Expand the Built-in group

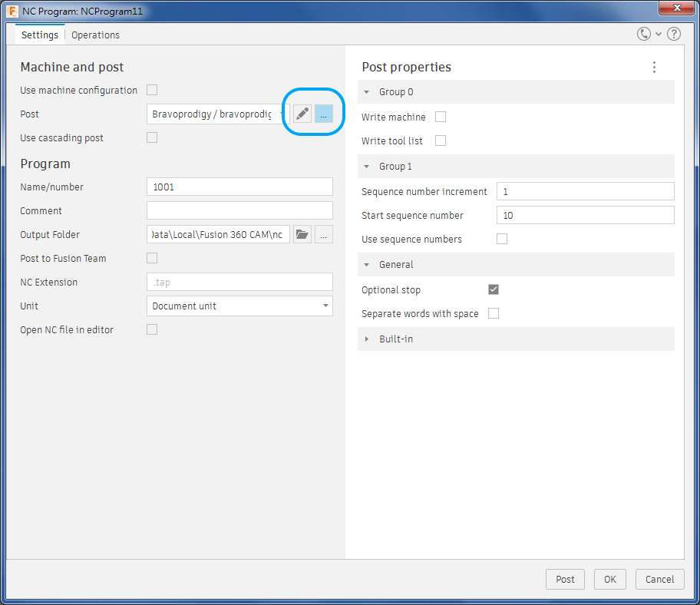(x=395, y=339)
